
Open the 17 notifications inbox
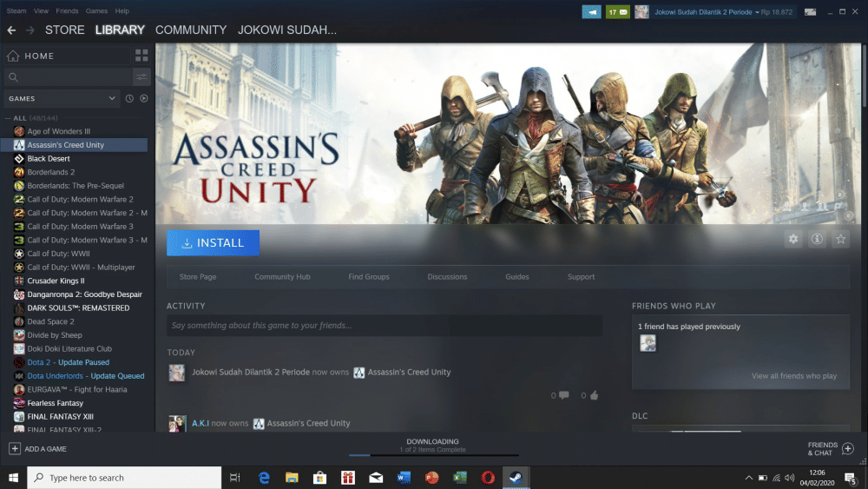coord(618,12)
